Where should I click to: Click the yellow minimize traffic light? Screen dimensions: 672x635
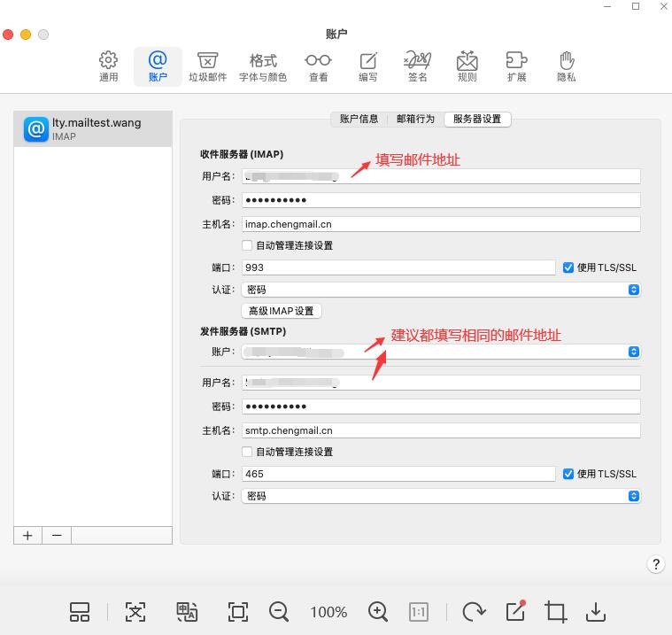pyautogui.click(x=26, y=35)
